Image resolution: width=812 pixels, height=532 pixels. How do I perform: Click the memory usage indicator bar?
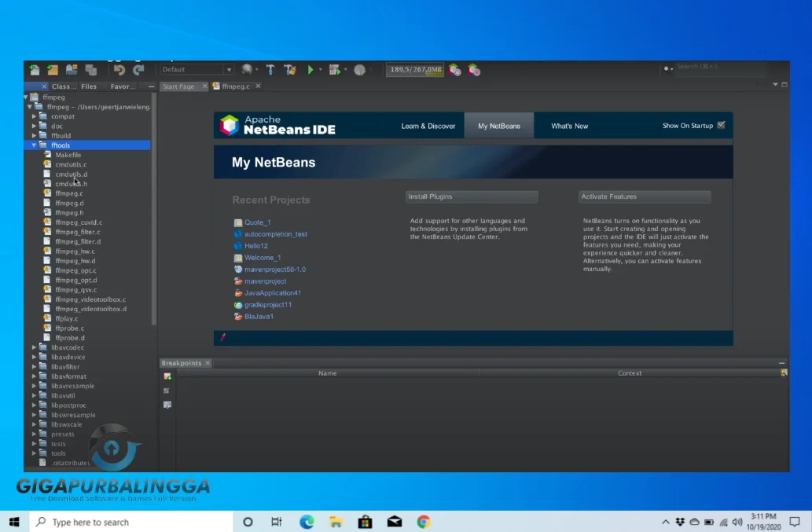pos(414,69)
